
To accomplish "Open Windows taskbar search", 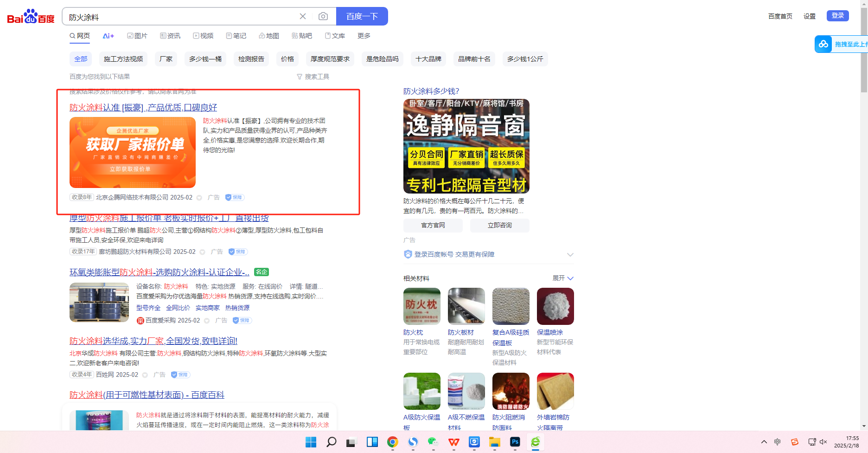I will click(331, 442).
